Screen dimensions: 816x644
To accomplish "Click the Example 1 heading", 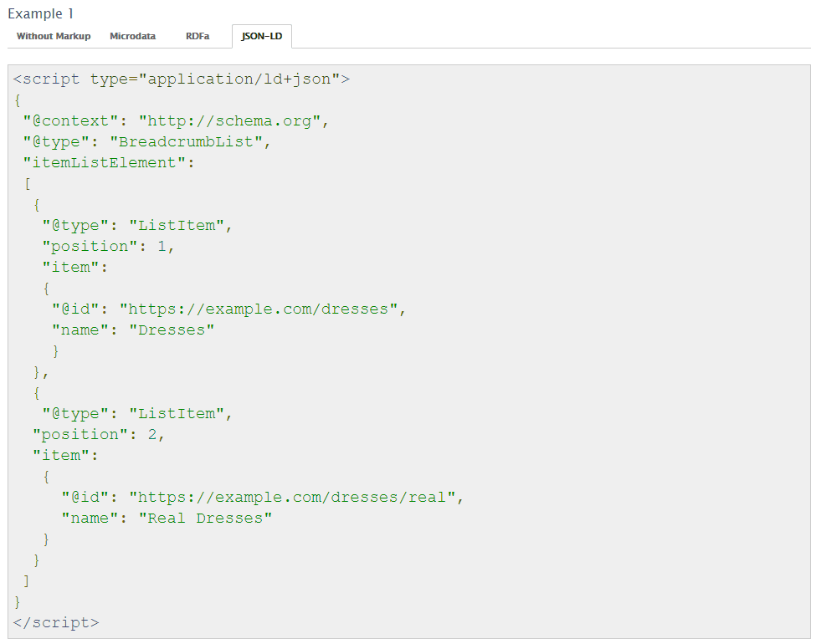I will click(x=41, y=13).
